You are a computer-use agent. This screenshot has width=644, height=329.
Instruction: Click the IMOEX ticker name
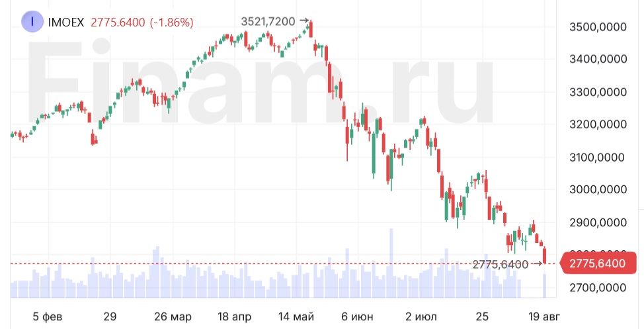[66, 23]
